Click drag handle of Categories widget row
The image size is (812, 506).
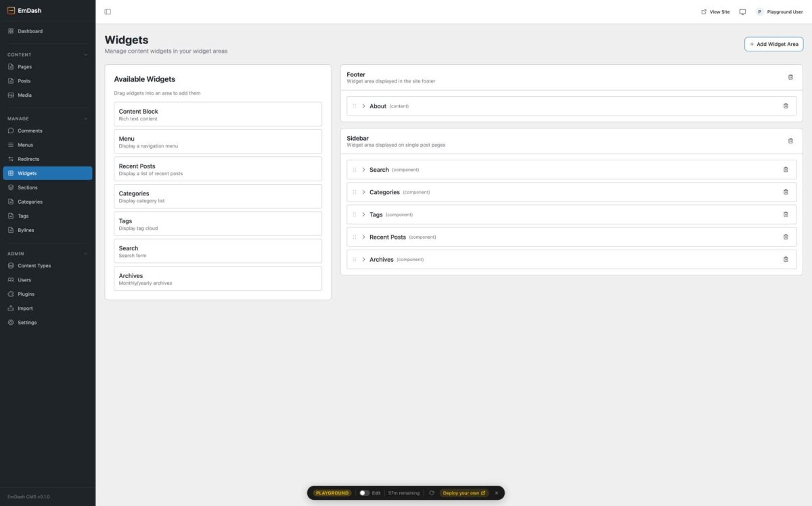(x=355, y=192)
